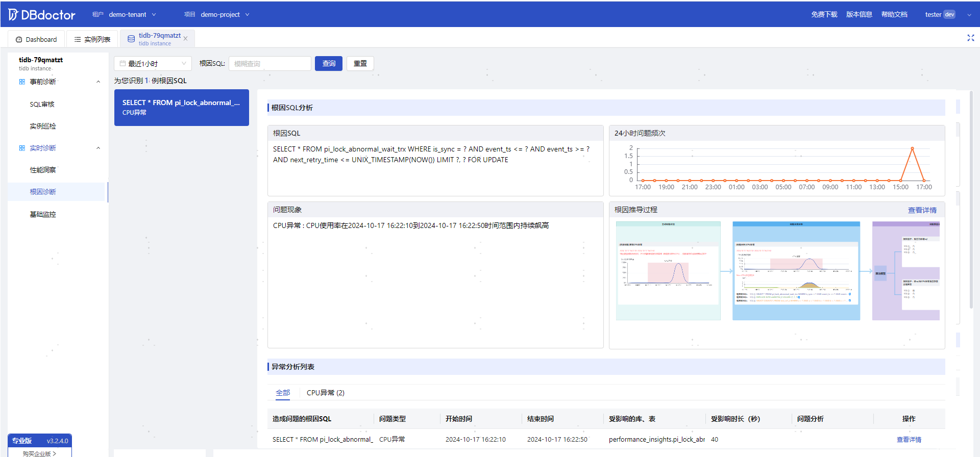
Task: Click the 实例列表 list icon
Action: click(78, 39)
